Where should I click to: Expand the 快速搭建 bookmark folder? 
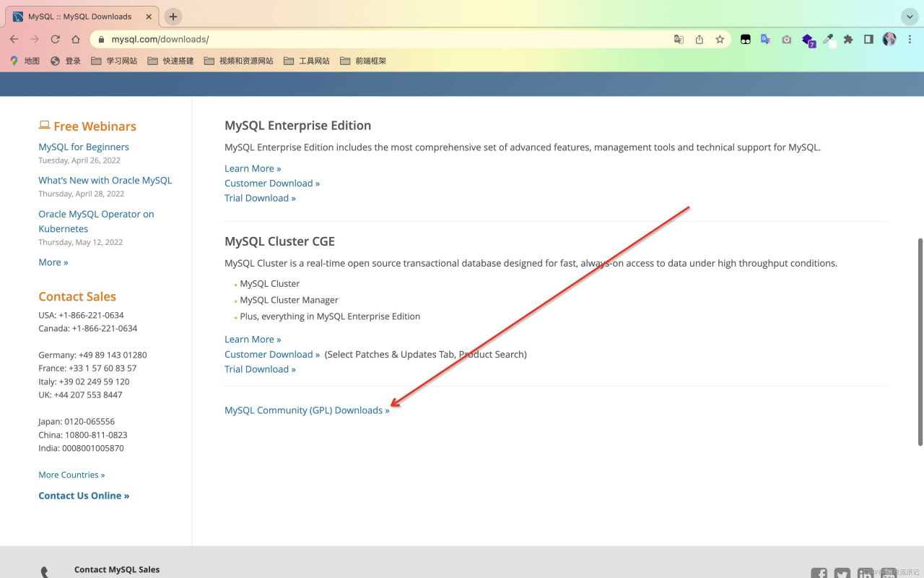click(170, 61)
